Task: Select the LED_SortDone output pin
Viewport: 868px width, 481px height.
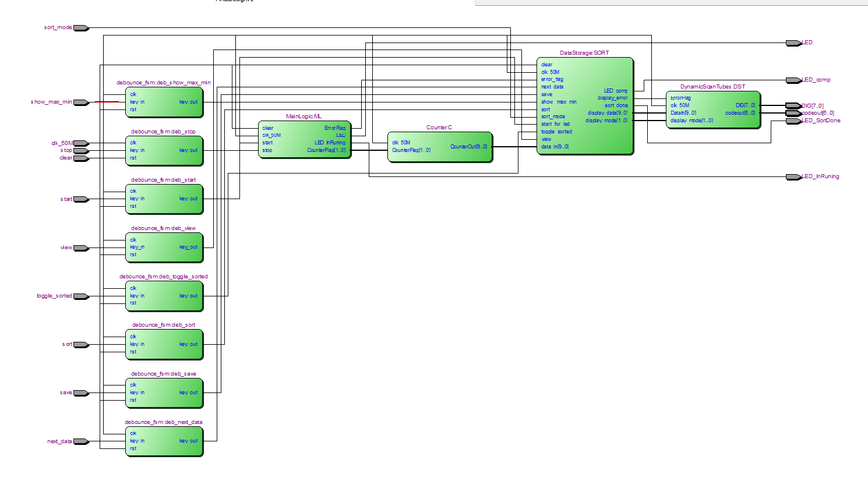Action: [x=793, y=121]
